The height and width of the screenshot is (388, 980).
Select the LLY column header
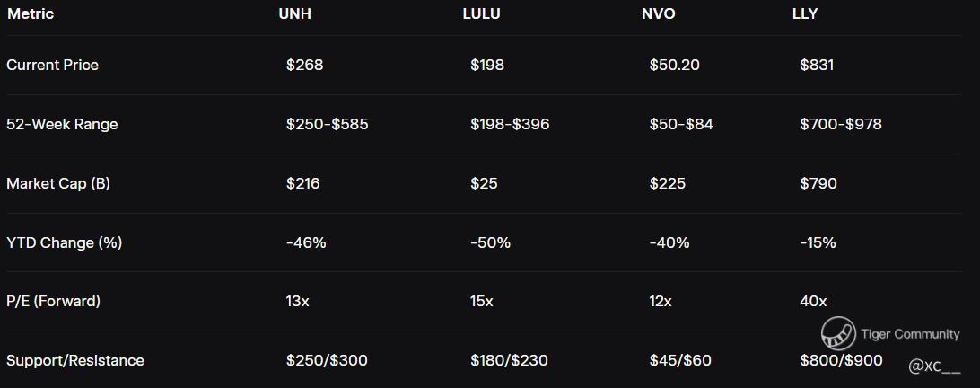(805, 13)
